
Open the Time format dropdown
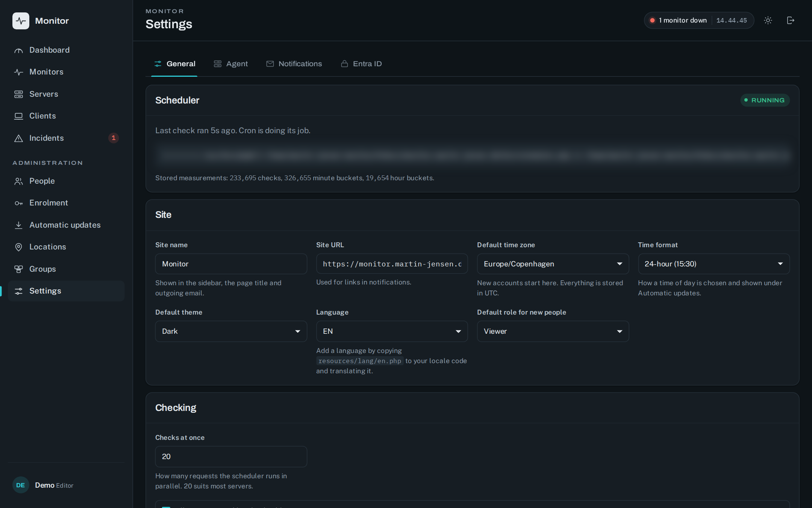tap(714, 264)
